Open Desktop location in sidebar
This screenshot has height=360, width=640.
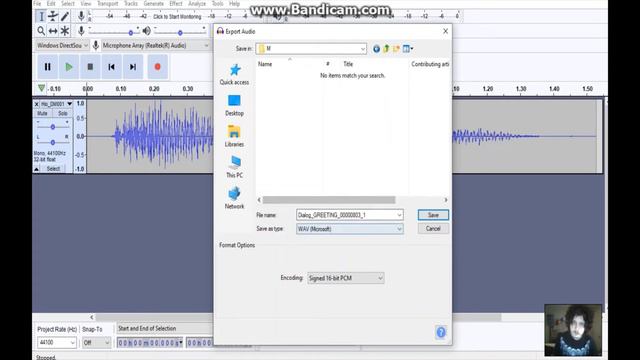[234, 106]
